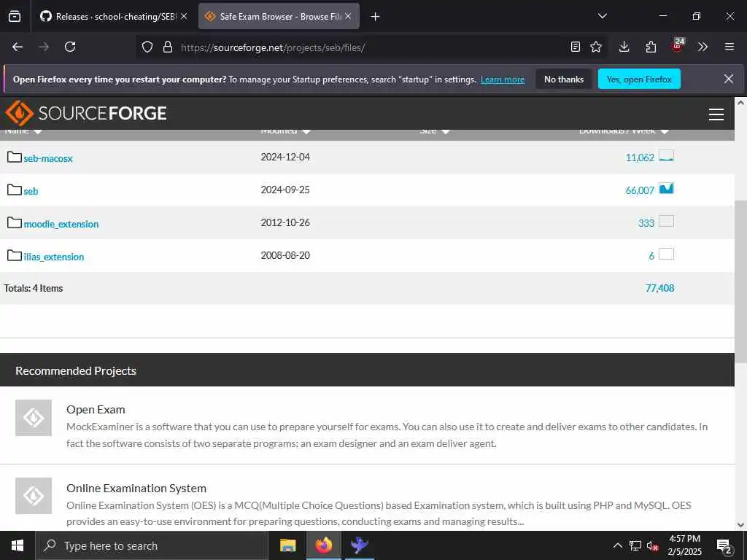Image resolution: width=747 pixels, height=560 pixels.
Task: Click the red extension icon with badge 24
Action: [x=678, y=46]
